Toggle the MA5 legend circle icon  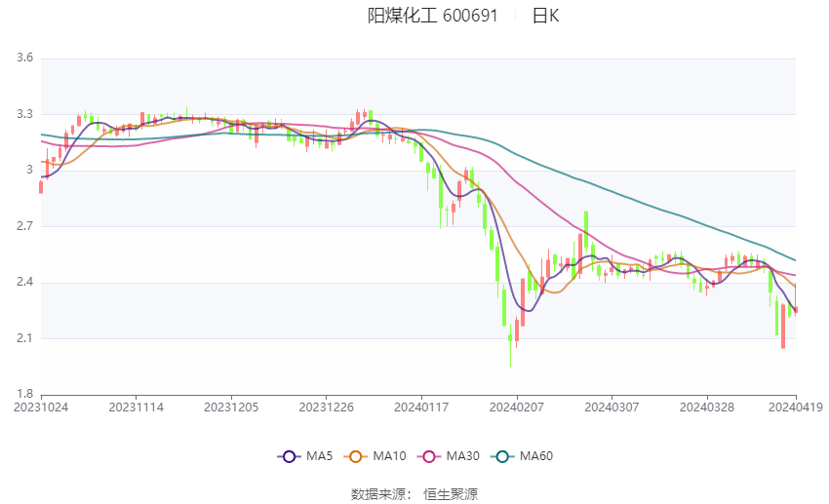(289, 456)
